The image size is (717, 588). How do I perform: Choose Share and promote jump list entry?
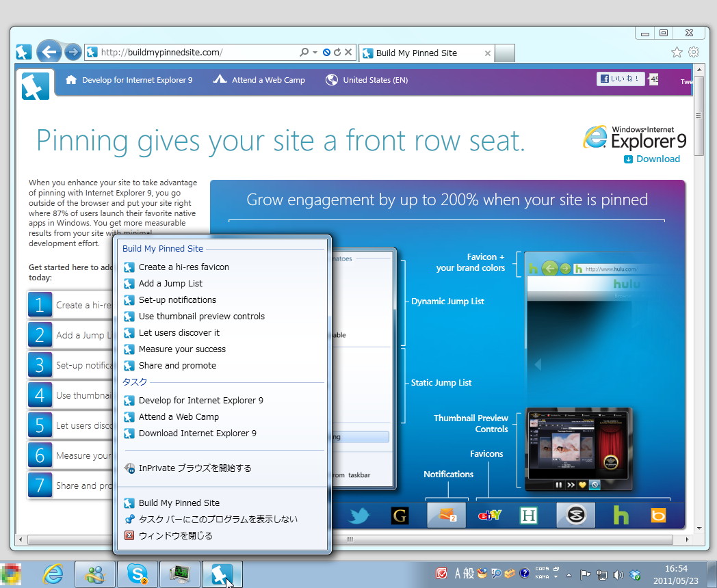222,366
